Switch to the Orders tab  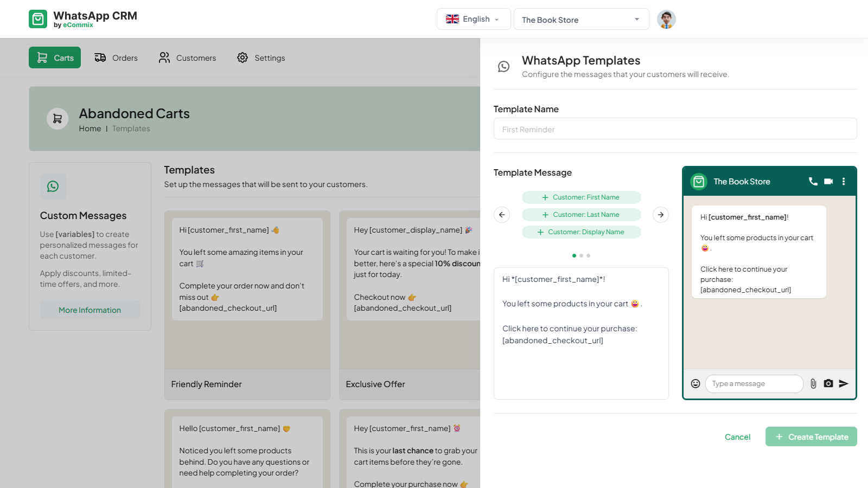116,58
